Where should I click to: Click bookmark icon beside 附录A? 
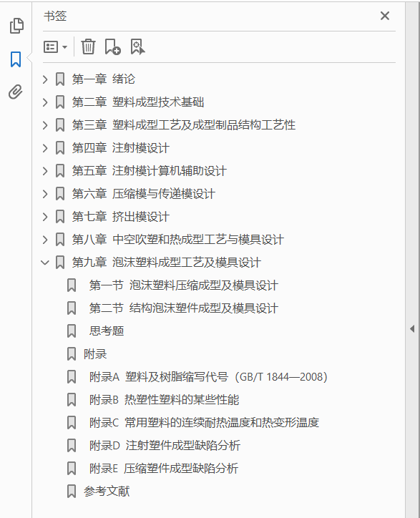72,377
